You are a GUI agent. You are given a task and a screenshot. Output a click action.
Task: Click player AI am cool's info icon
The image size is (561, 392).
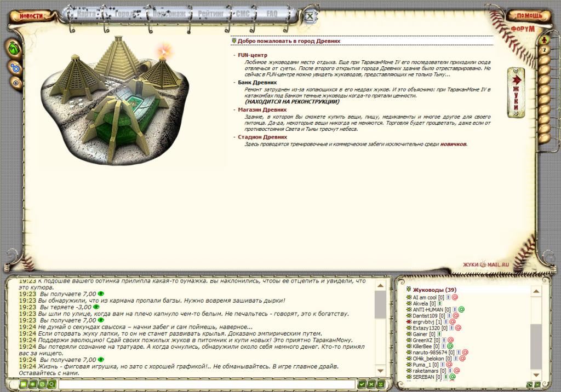[449, 297]
